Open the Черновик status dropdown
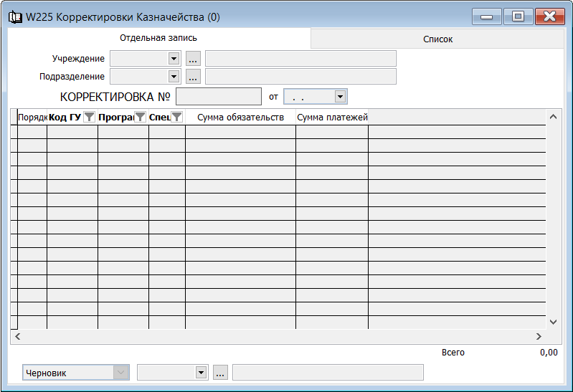 121,373
